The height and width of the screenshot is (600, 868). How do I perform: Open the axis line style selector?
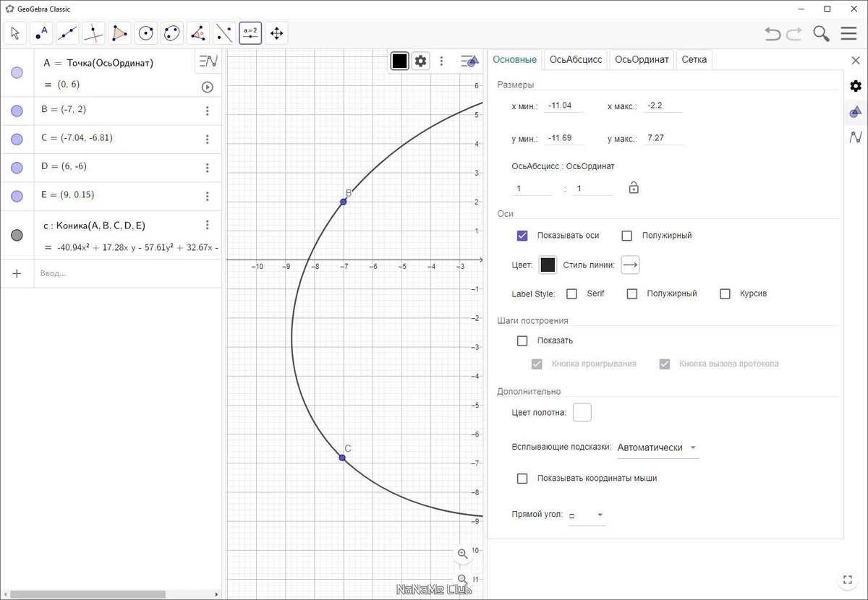click(x=630, y=265)
